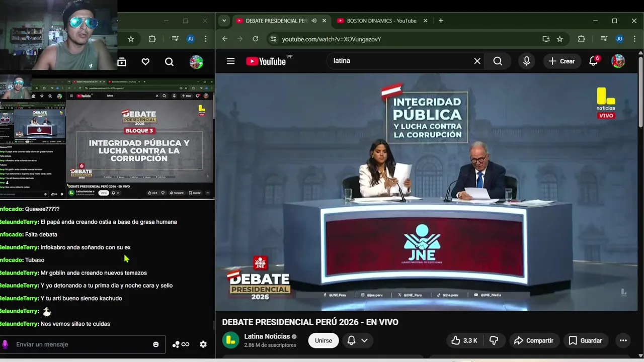Click the Compartir share button

click(x=533, y=340)
